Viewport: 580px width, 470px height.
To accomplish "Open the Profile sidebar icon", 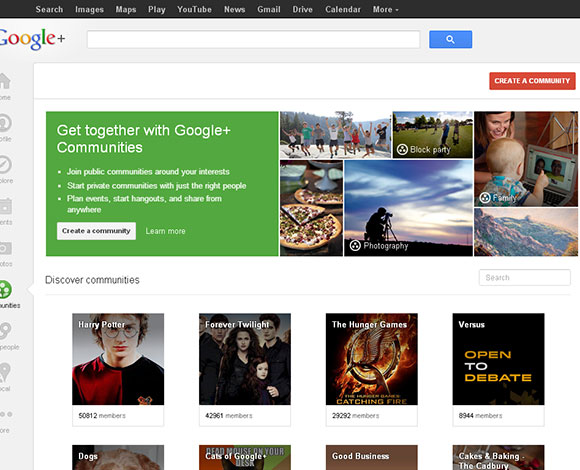I will [5, 123].
